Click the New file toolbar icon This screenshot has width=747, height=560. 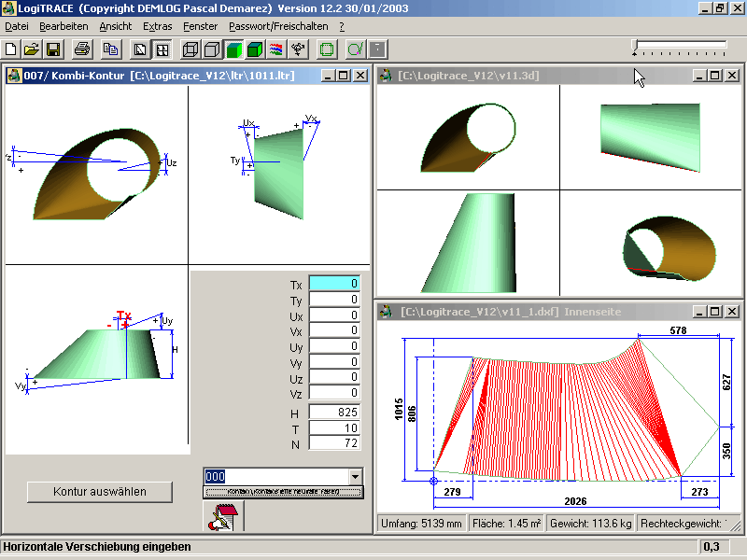tap(11, 49)
